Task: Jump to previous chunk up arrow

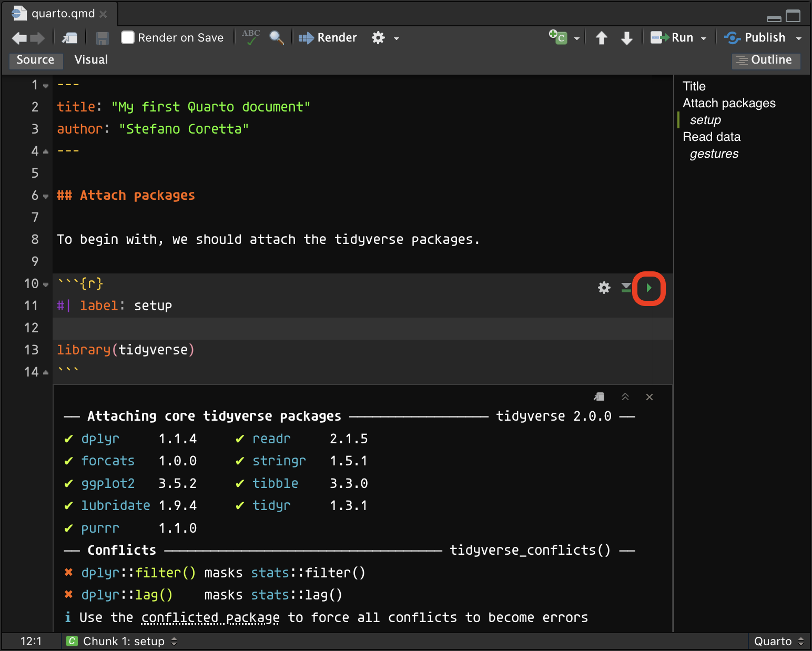Action: pyautogui.click(x=602, y=38)
